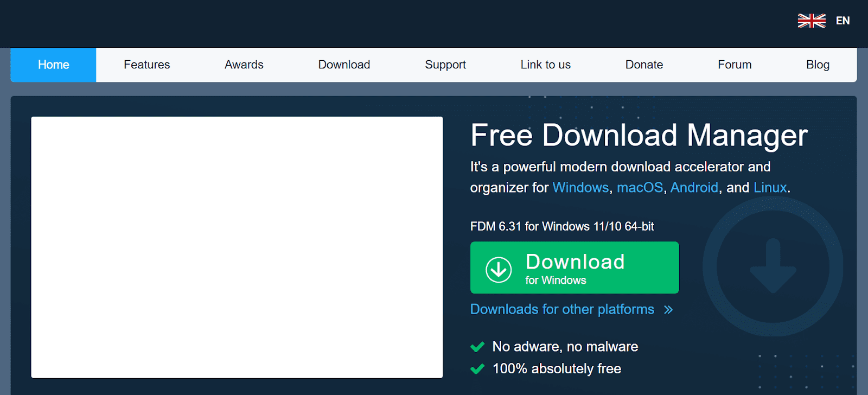Open the EN language selector
This screenshot has width=868, height=395.
point(843,21)
